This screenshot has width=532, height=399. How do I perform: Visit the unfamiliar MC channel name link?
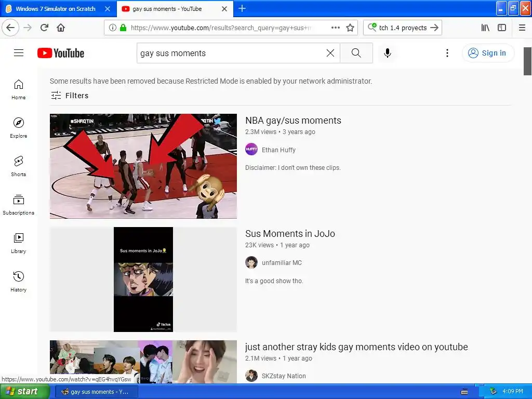pos(282,263)
